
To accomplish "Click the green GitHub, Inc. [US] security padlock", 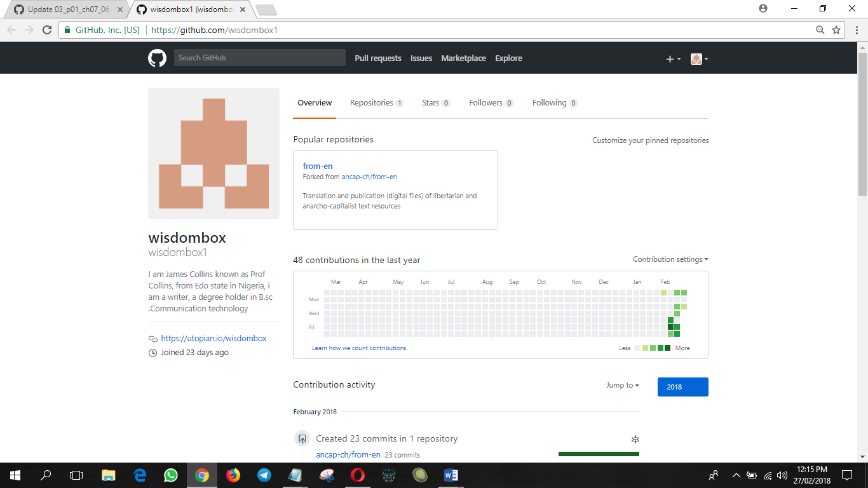I will tap(67, 30).
